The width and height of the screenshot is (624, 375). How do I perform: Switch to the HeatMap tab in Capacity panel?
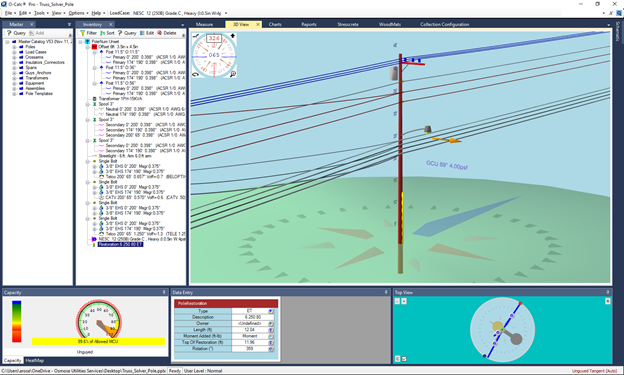point(35,360)
